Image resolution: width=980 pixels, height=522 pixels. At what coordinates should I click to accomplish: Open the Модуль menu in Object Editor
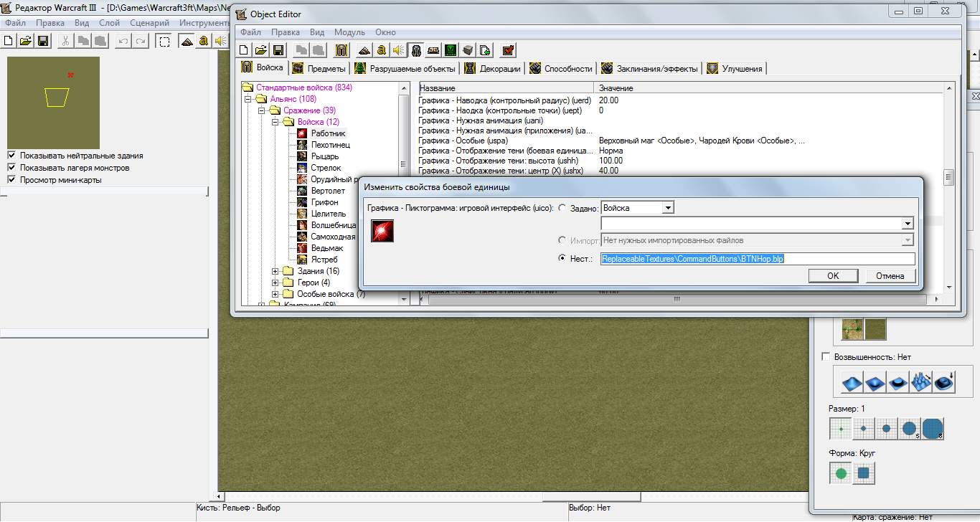coord(349,32)
